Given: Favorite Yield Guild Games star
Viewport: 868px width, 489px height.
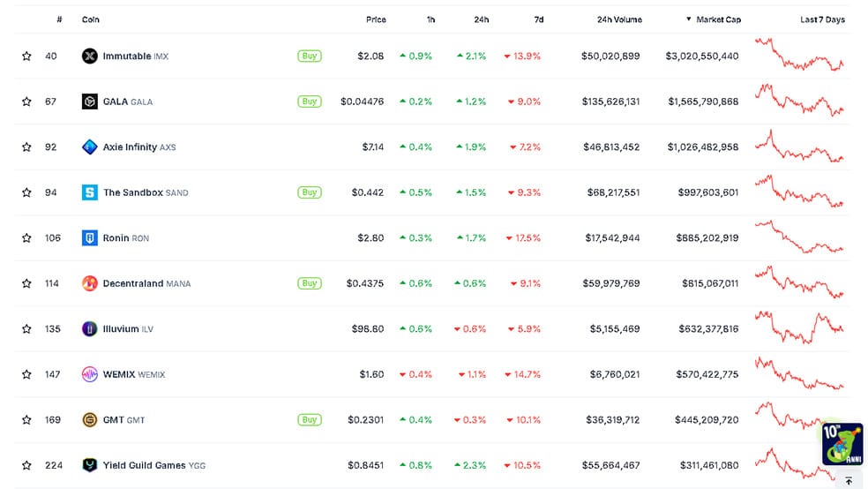Looking at the screenshot, I should point(26,465).
